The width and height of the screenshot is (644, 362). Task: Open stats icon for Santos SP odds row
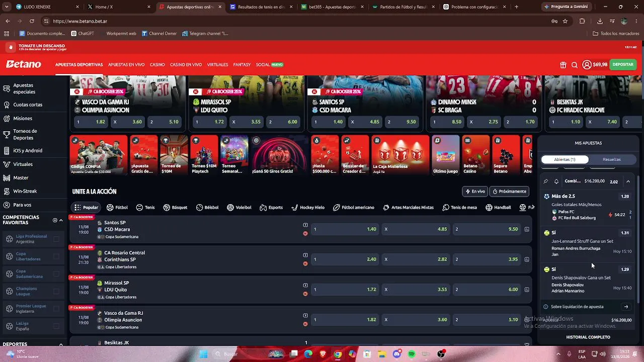[x=527, y=229]
